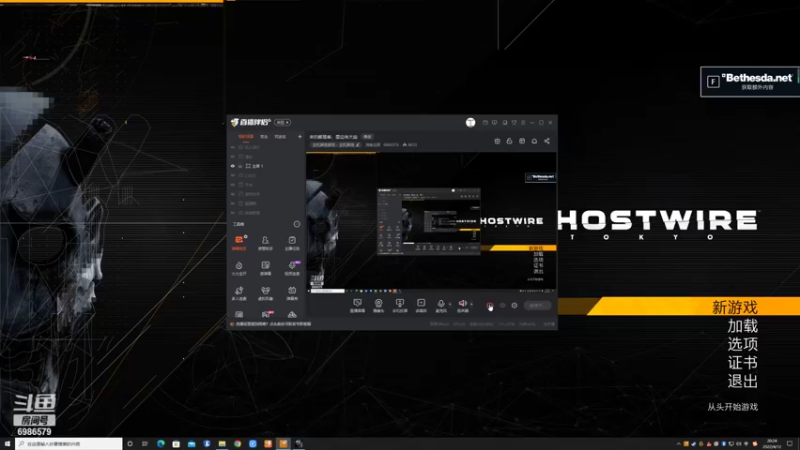Click the trash delete icon above the preview
Image resolution: width=800 pixels, height=450 pixels.
[497, 141]
